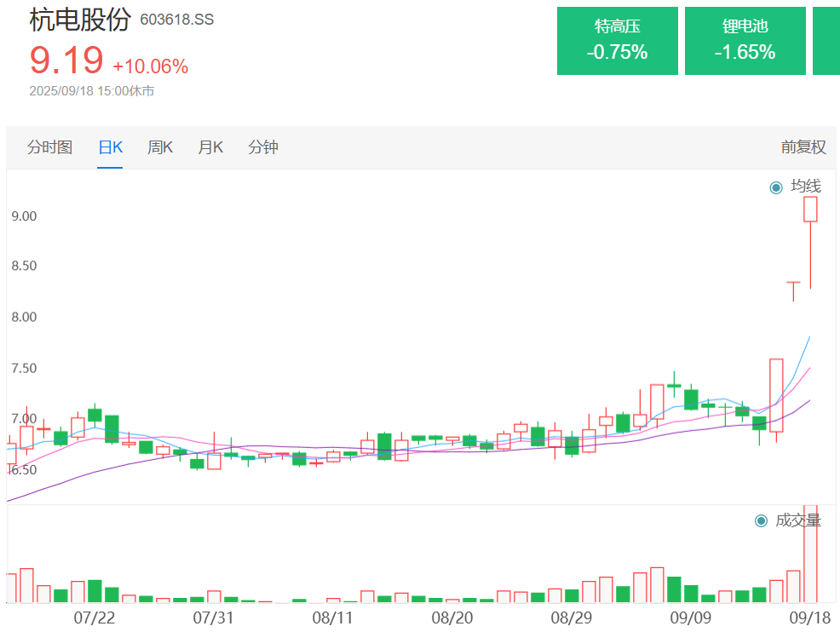Open the 前复权 adjustment option
840x632 pixels.
[803, 147]
